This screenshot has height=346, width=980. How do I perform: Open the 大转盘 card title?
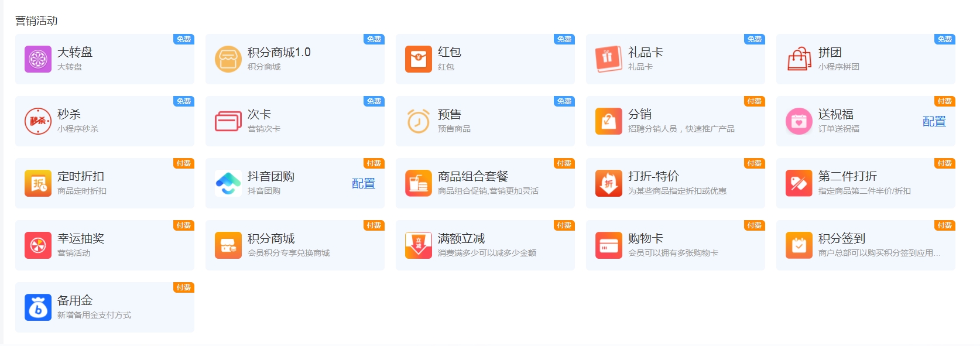[x=75, y=52]
